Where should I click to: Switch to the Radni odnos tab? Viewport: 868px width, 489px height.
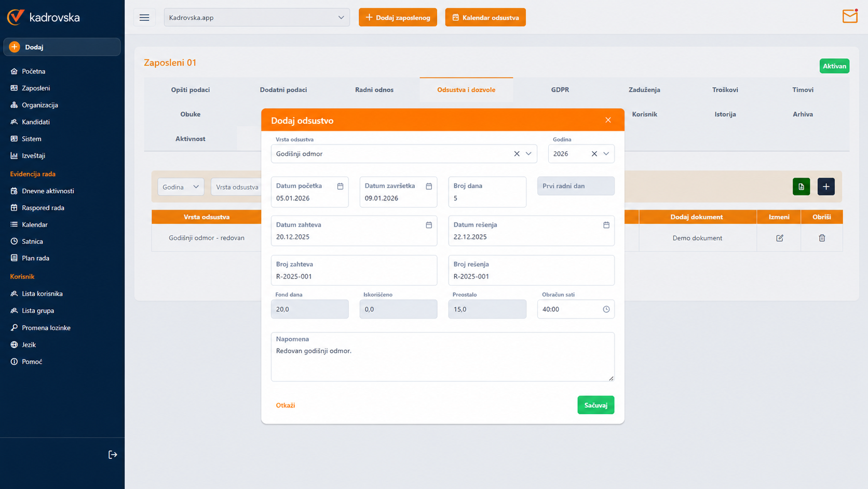[374, 90]
